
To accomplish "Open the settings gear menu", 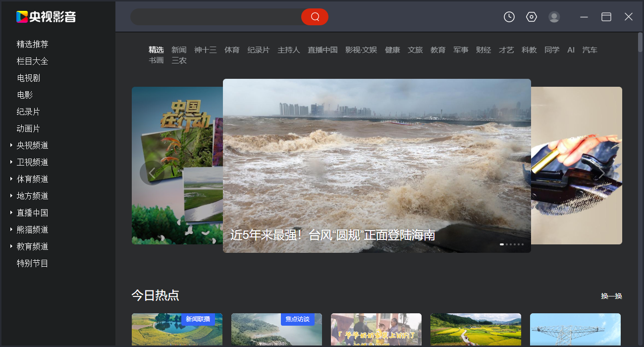I will 531,16.
